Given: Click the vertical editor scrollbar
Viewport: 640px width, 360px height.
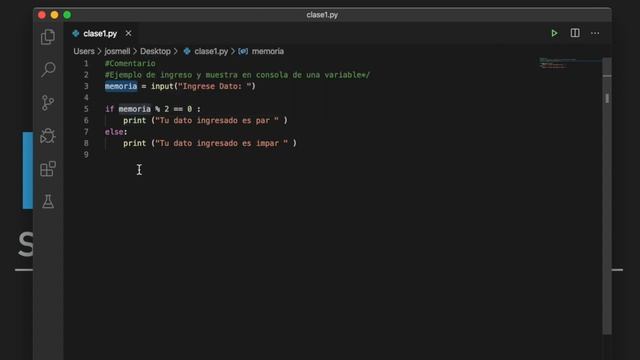Looking at the screenshot, I should pos(607,196).
